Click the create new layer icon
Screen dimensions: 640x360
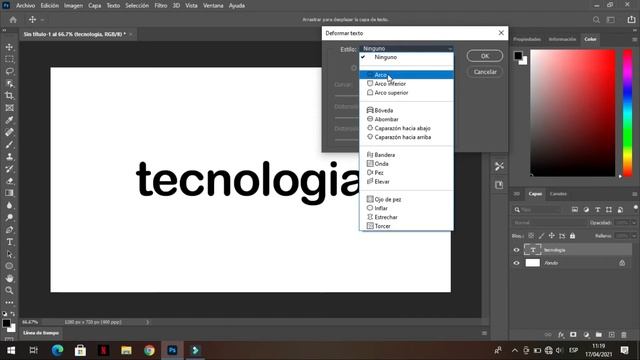611,335
